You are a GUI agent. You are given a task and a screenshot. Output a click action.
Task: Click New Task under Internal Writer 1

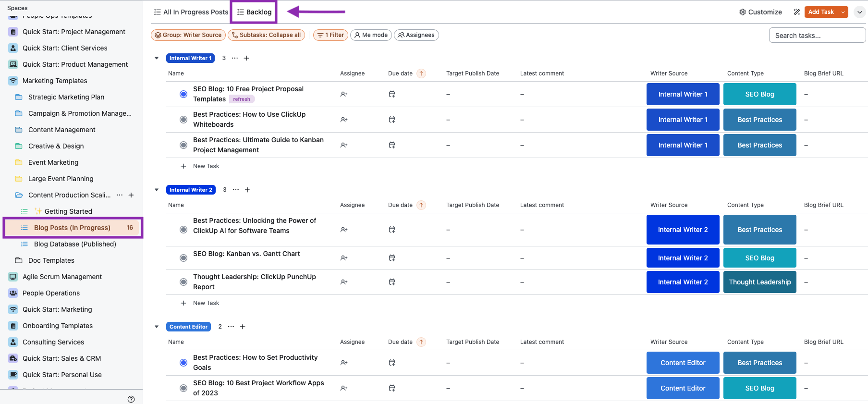(206, 166)
